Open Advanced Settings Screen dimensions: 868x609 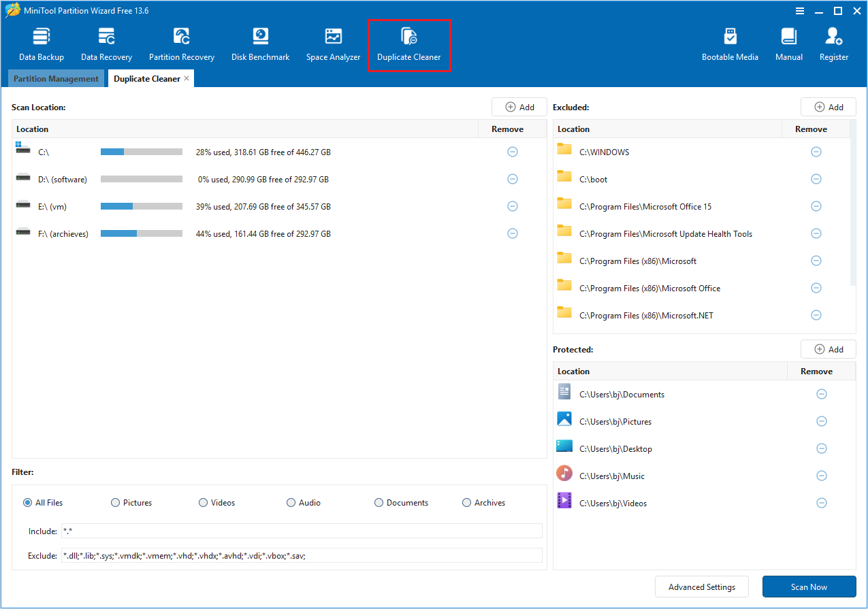[701, 587]
